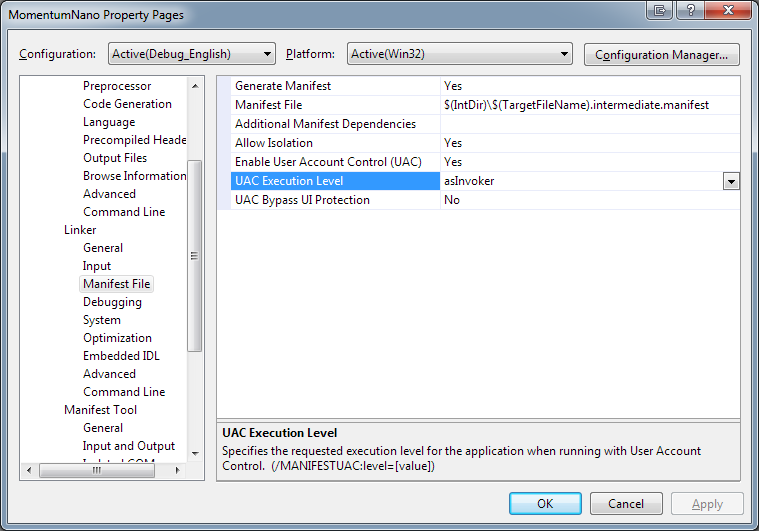Viewport: 759px width, 531px height.
Task: Click the title bar icon left of Help
Action: click(x=659, y=10)
